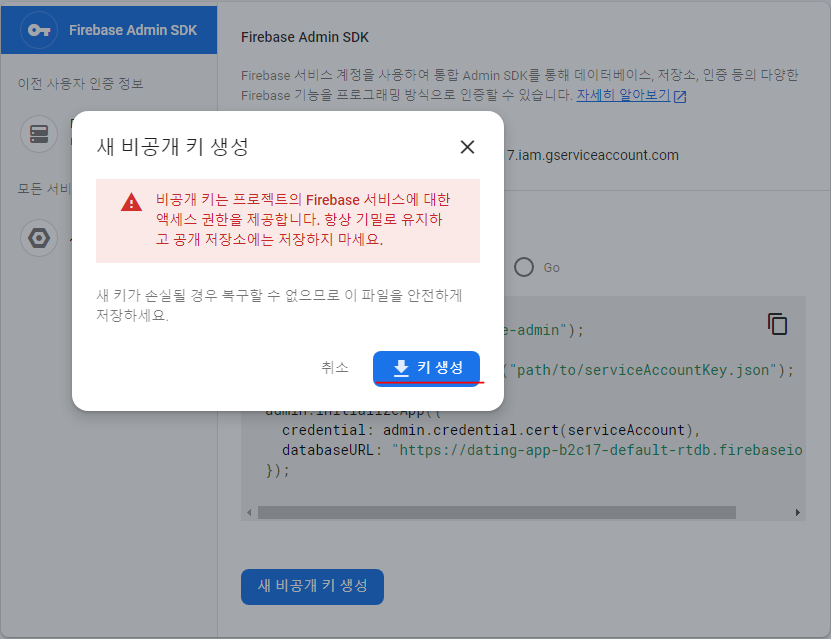
Task: Copy code with the copy icon
Action: coord(777,324)
